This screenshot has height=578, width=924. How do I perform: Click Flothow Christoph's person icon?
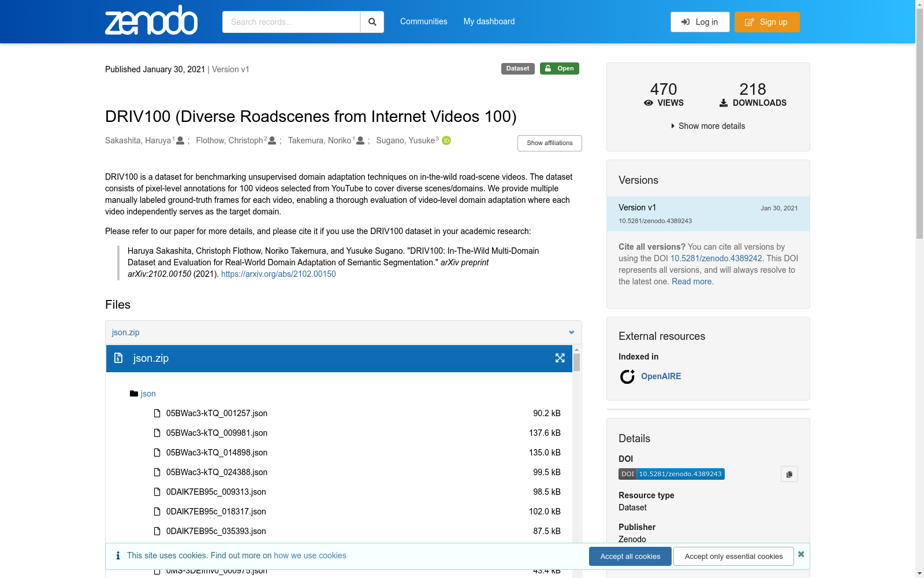272,140
